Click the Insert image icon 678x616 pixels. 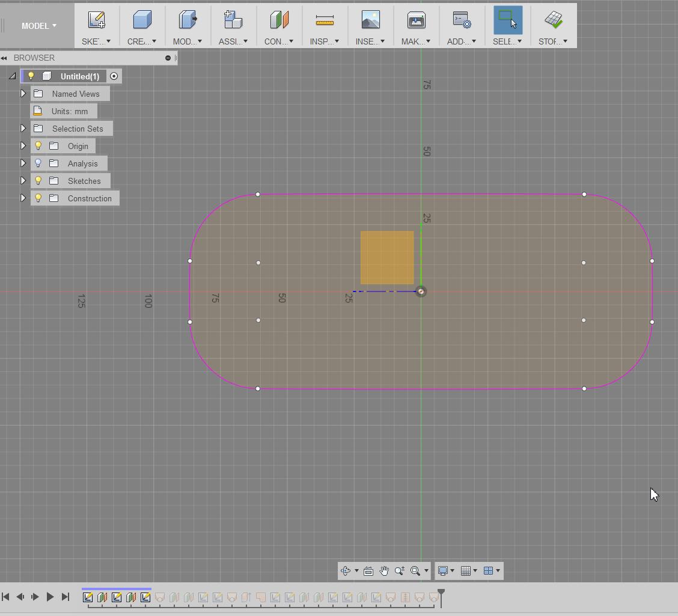pyautogui.click(x=370, y=20)
